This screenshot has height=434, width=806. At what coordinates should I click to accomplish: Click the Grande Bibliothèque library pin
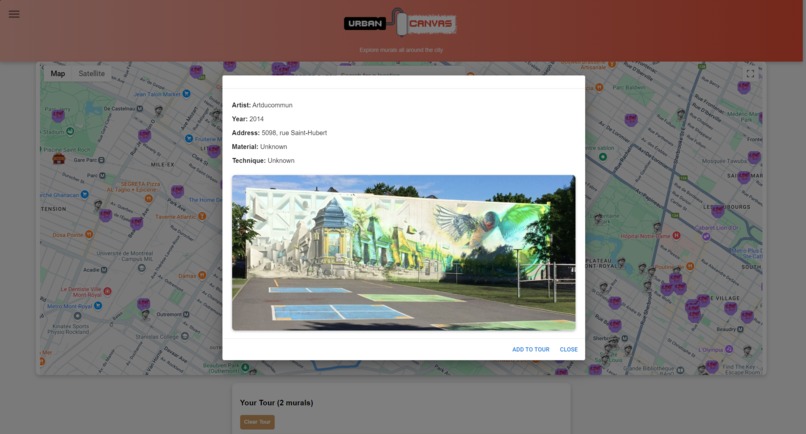(680, 370)
